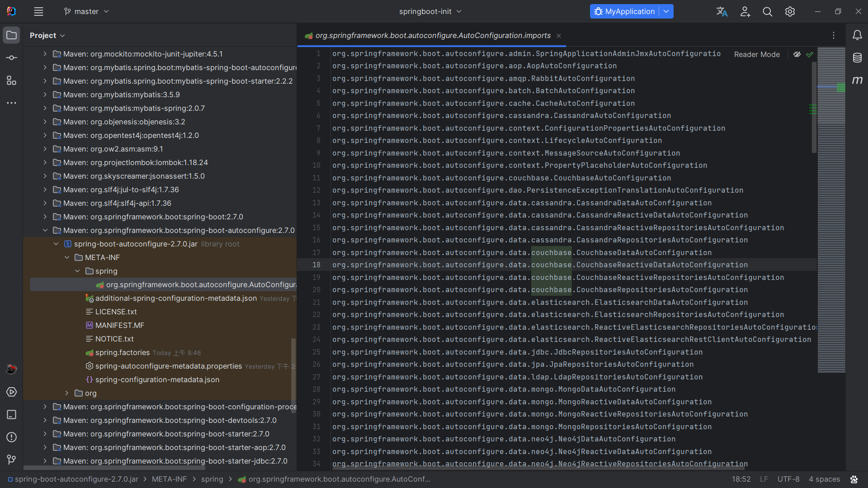Click the IntelliJ IDEA logo
Screen dimensions: 868x488
(x=11, y=11)
